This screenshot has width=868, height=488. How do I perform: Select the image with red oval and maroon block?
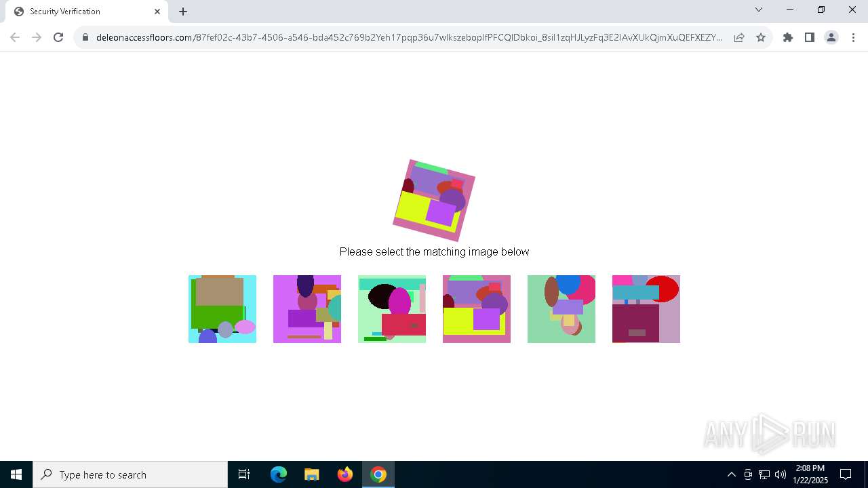pyautogui.click(x=646, y=309)
